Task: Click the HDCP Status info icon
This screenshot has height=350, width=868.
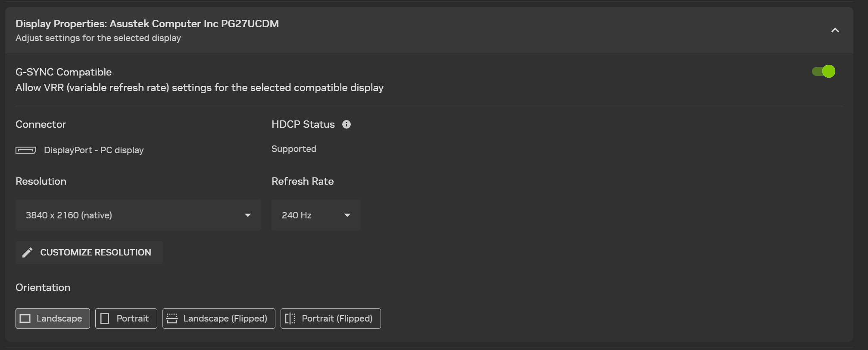Action: (347, 124)
